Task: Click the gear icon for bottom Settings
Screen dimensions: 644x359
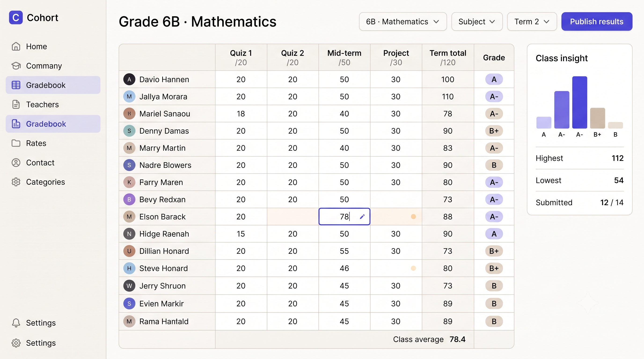Action: point(16,343)
